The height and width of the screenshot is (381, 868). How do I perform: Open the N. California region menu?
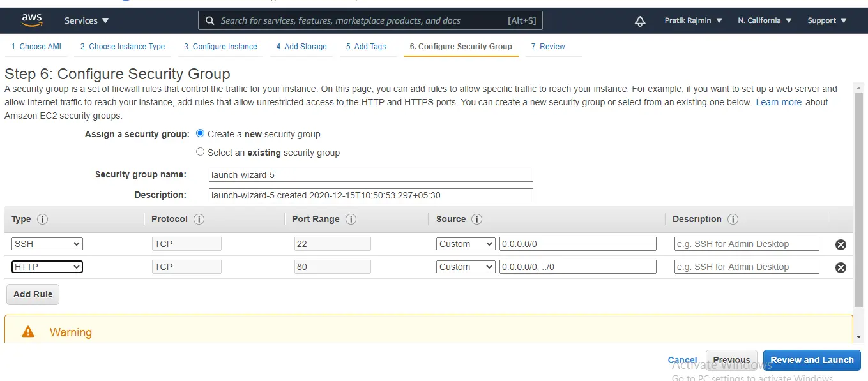[765, 20]
